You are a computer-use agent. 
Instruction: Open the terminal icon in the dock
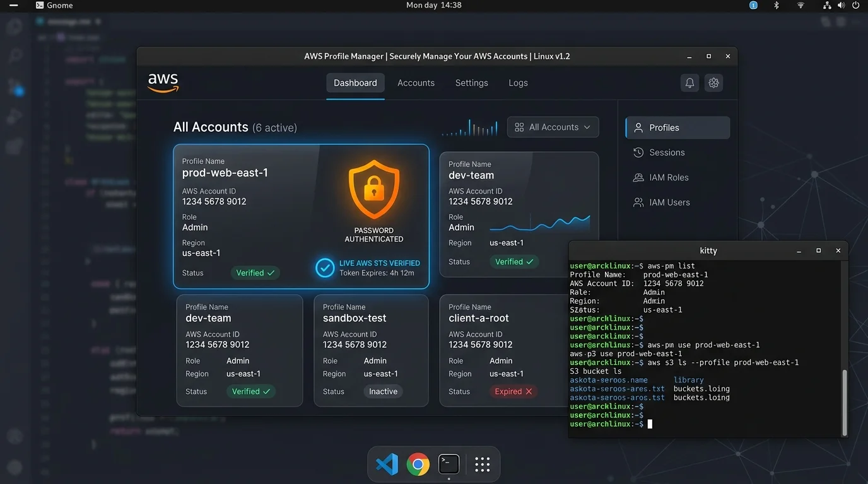(449, 464)
